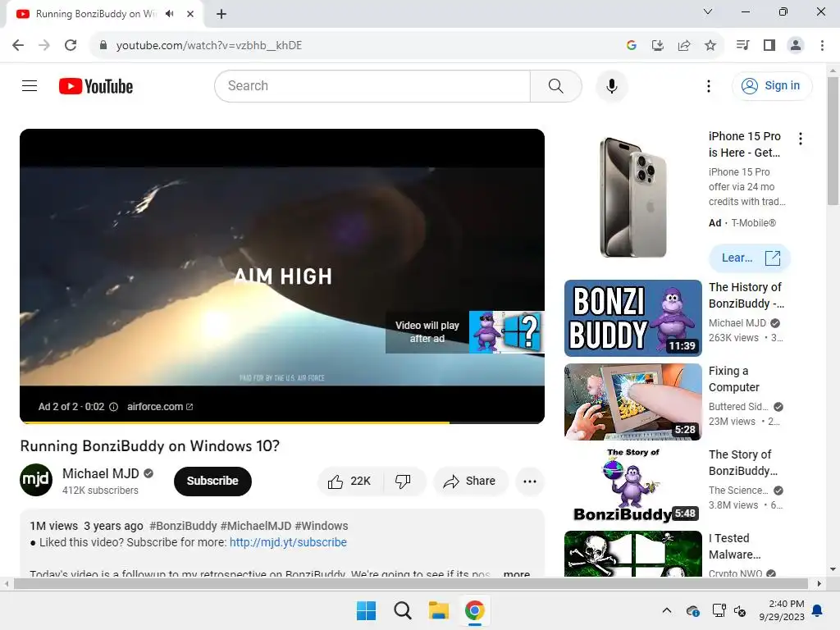Open a new browser tab
840x630 pixels.
[x=221, y=14]
